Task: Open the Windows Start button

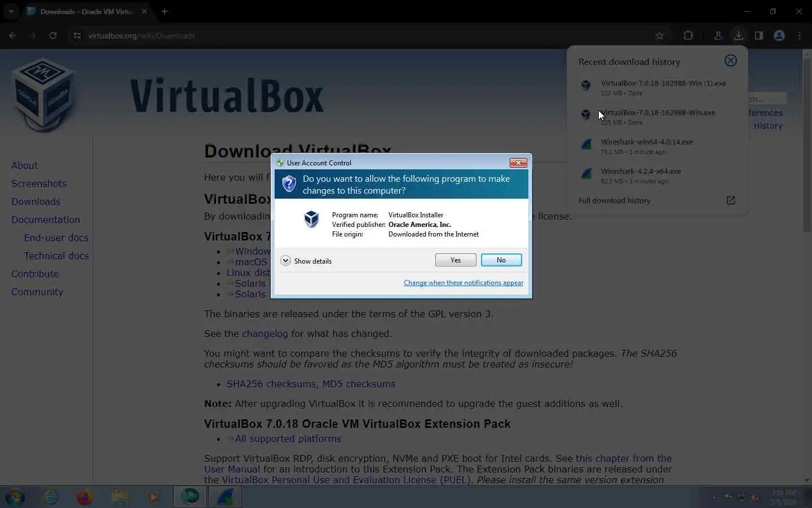Action: point(15,497)
